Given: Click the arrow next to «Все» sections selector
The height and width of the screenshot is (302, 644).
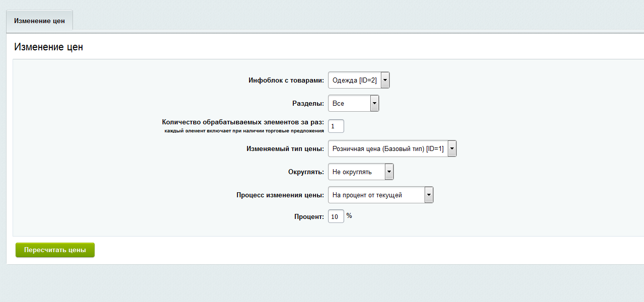Looking at the screenshot, I should pyautogui.click(x=374, y=103).
